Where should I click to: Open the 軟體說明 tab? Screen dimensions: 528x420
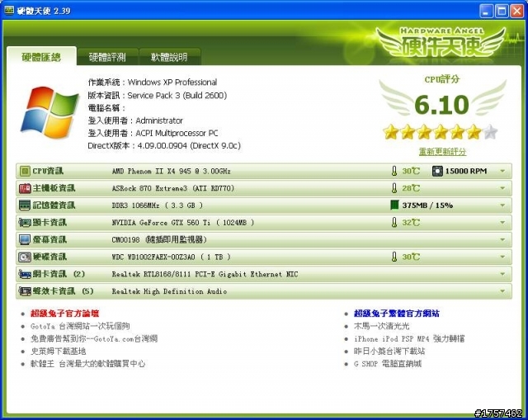tap(169, 57)
